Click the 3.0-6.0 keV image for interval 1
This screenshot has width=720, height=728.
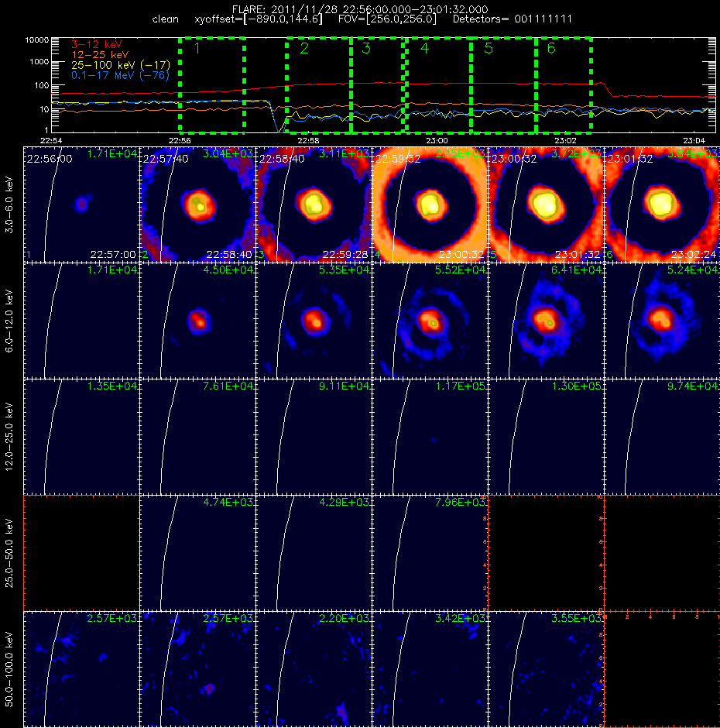coord(81,204)
